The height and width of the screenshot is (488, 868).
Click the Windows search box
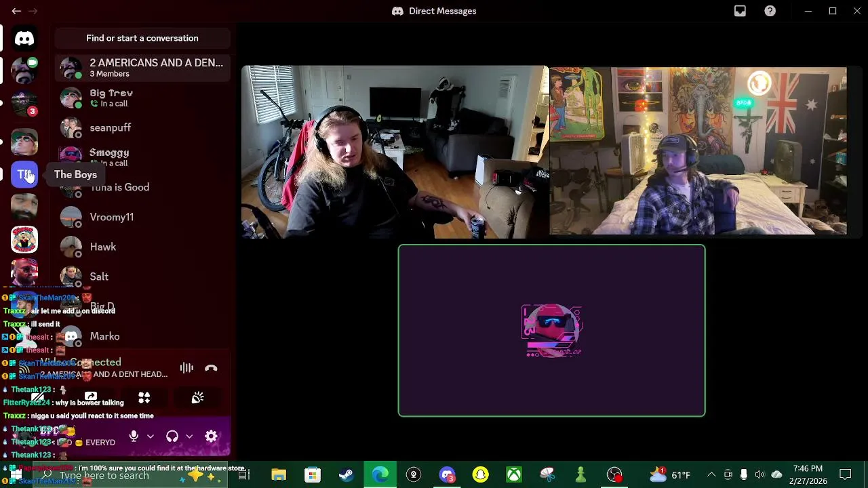[x=129, y=475]
